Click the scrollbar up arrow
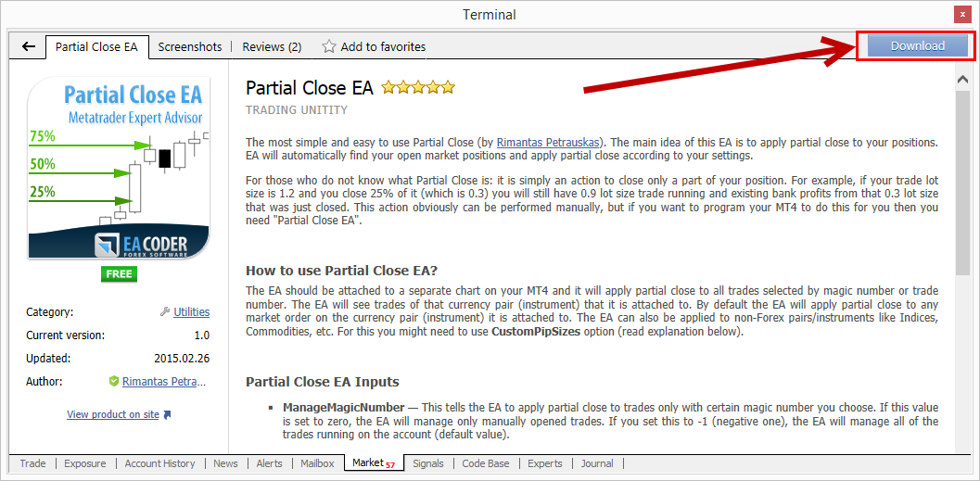 click(962, 79)
